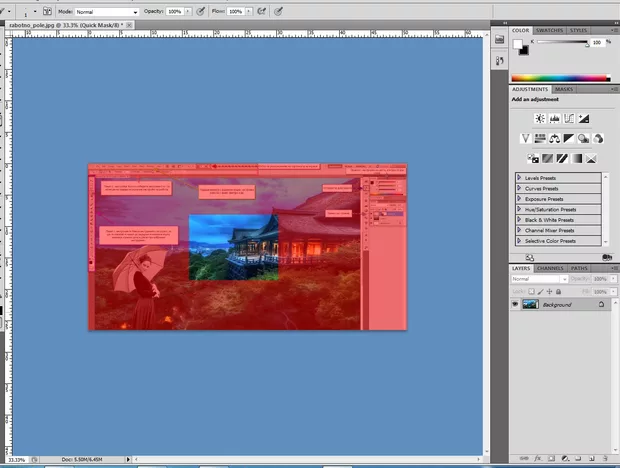Click the Curves adjustment icon
620x468 pixels.
point(569,118)
